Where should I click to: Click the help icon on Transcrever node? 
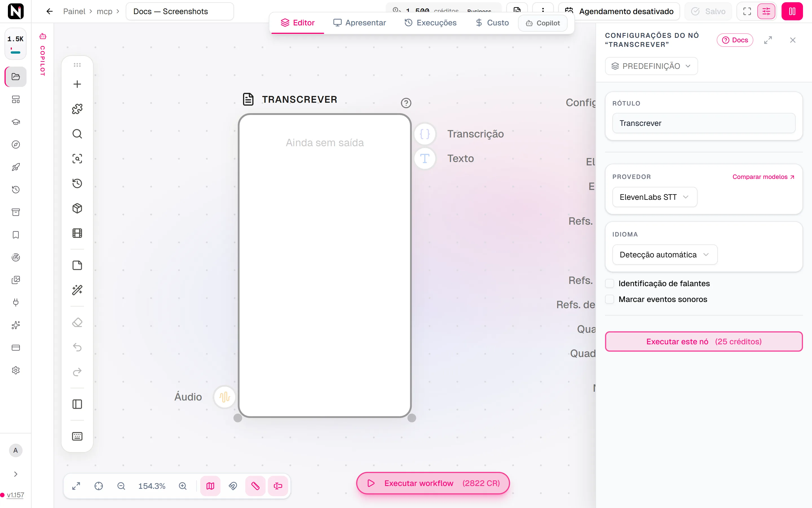point(406,103)
